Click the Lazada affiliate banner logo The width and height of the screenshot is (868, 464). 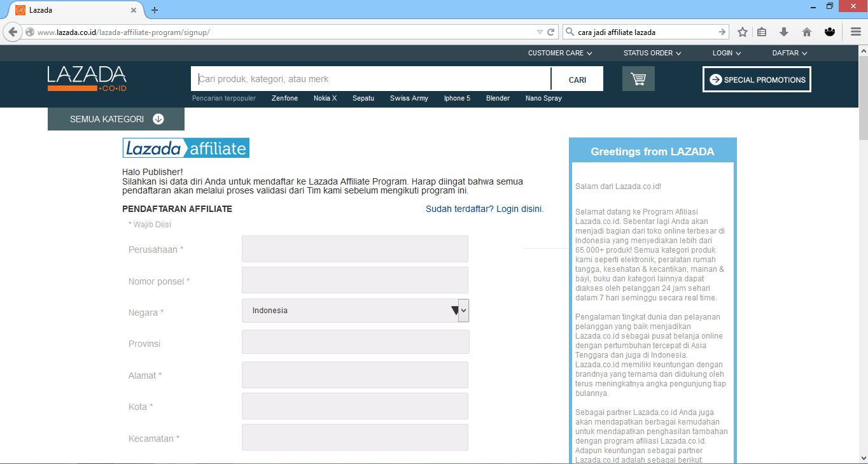point(186,148)
